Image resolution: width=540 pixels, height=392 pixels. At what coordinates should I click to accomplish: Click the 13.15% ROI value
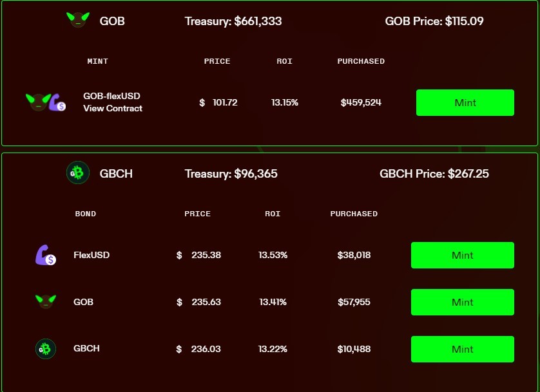(284, 102)
